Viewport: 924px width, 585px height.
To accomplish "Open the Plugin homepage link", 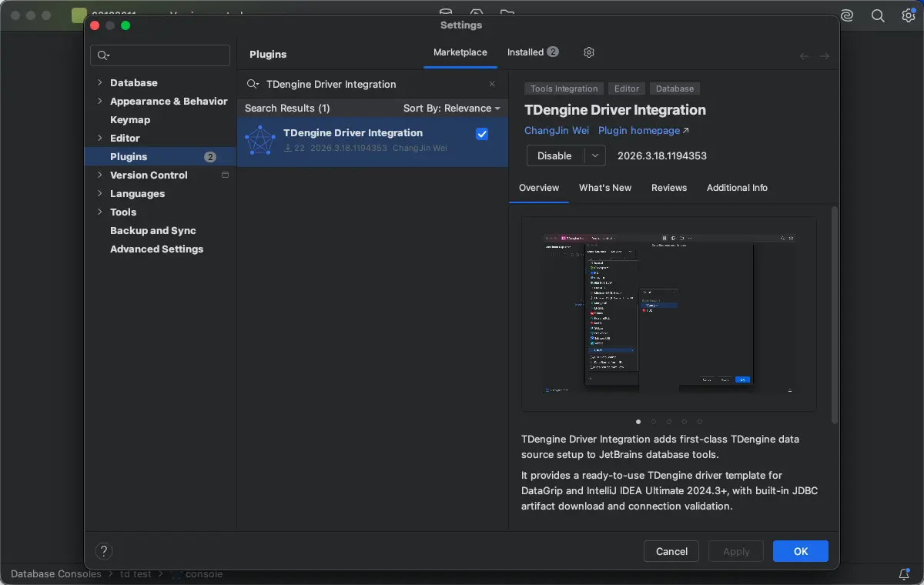I will [x=644, y=131].
